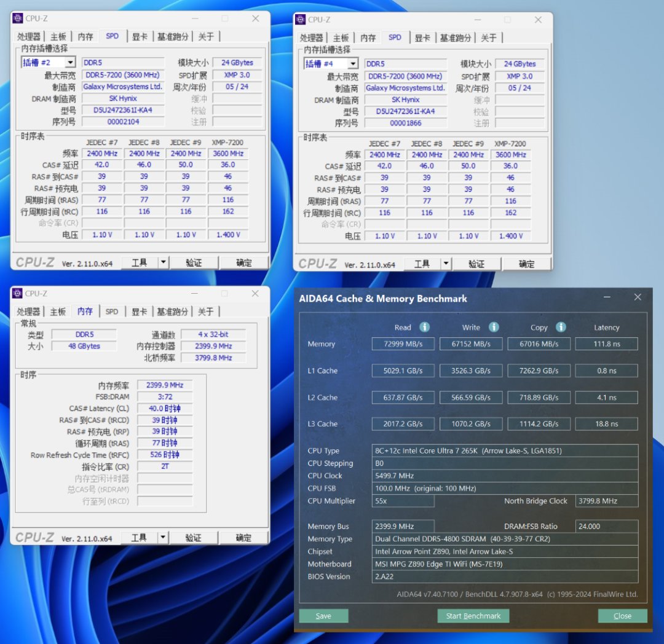Click the Copy info icon in AIDA64
Screen dimensions: 664x644
561,327
